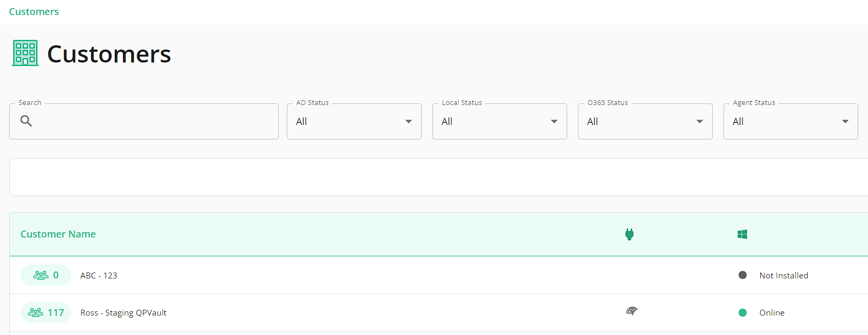The width and height of the screenshot is (868, 335).
Task: Click the 117 users badge
Action: (x=46, y=312)
